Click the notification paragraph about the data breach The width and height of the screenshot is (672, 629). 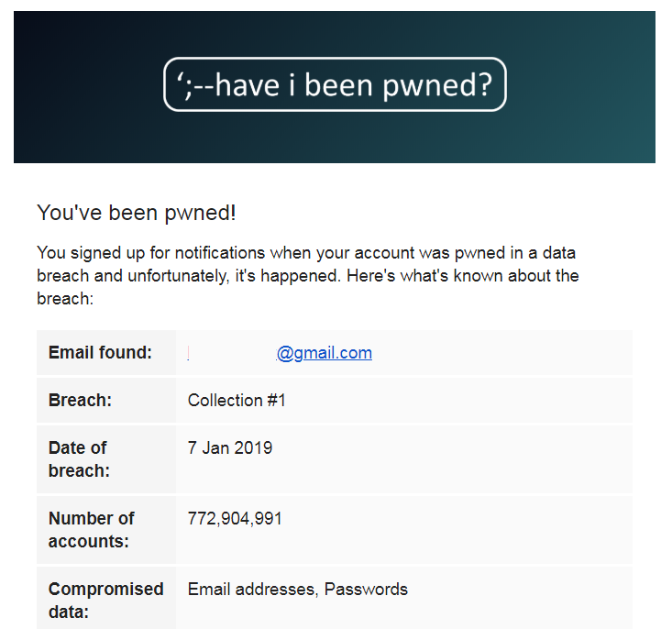click(307, 275)
